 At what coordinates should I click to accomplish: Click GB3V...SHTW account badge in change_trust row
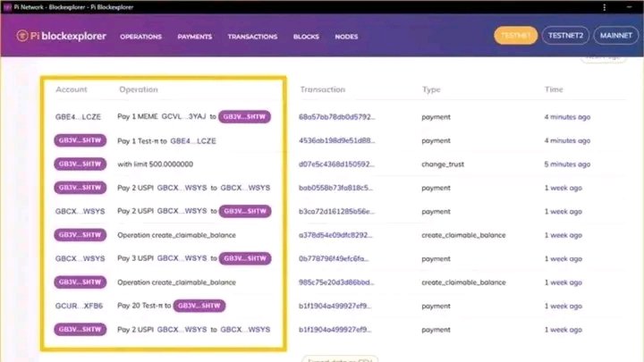pyautogui.click(x=80, y=164)
